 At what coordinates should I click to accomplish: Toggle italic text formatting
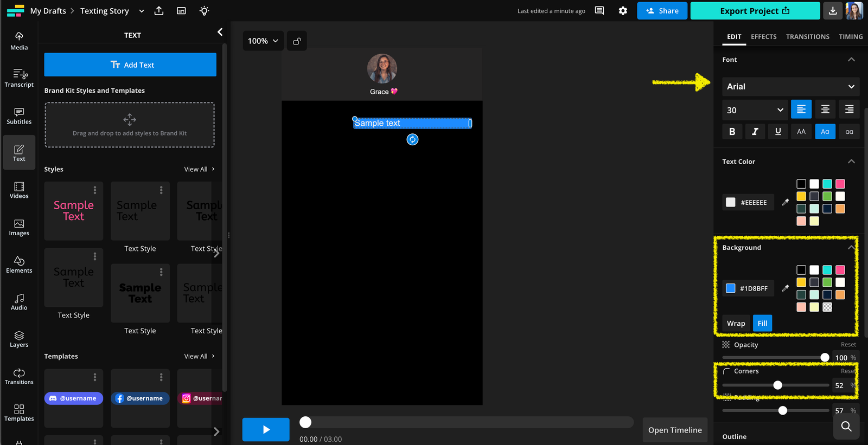(x=755, y=132)
